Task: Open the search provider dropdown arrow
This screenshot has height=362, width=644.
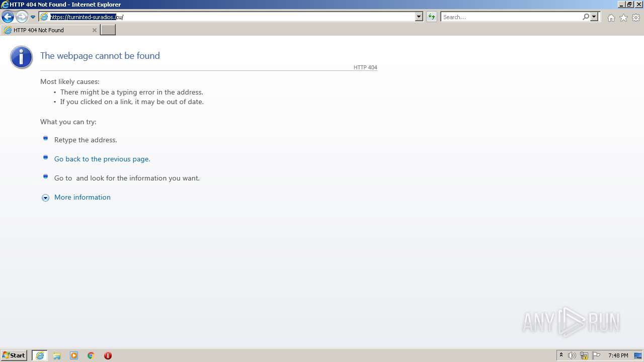Action: 594,17
